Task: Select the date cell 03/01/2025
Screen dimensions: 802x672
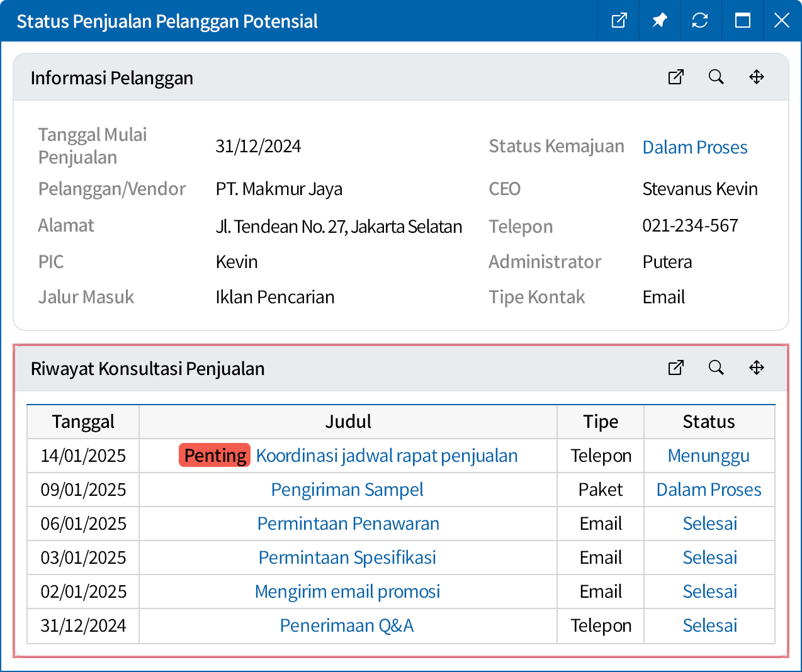Action: pos(83,557)
